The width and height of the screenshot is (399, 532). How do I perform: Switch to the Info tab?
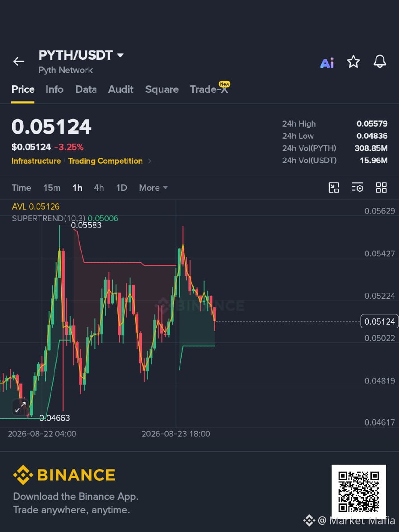pyautogui.click(x=54, y=89)
